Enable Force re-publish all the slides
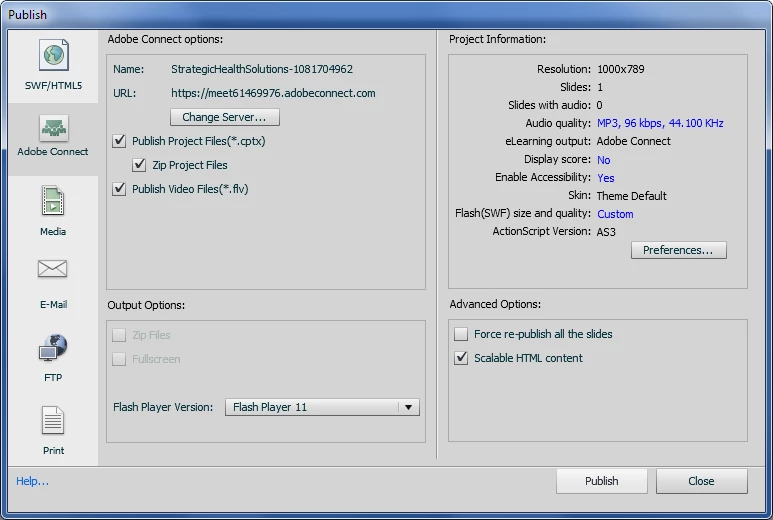 461,334
